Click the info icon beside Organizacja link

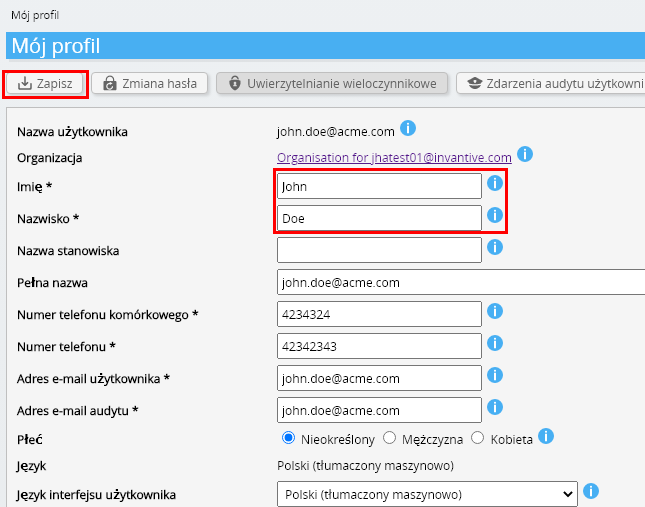coord(525,154)
